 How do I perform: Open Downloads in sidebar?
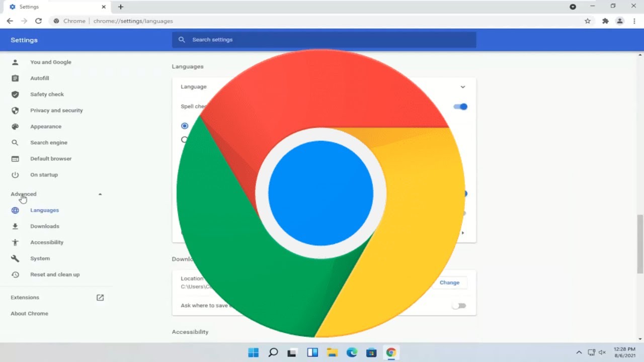45,226
